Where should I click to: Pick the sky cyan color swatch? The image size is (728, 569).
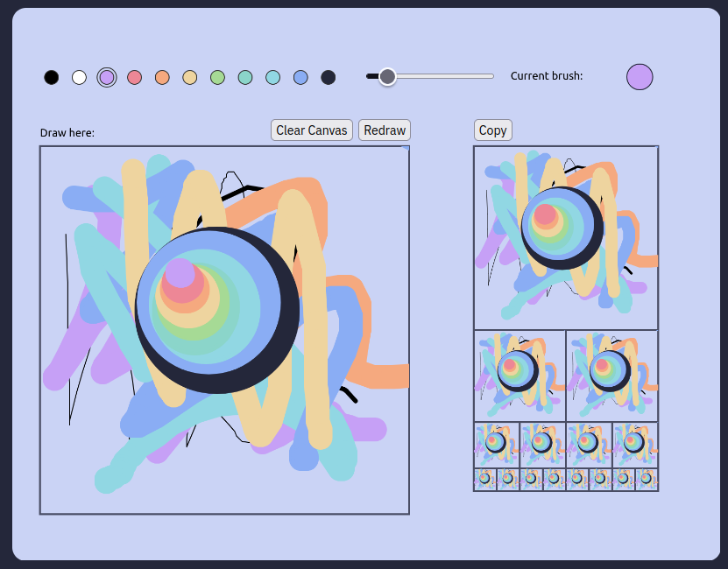click(x=272, y=77)
